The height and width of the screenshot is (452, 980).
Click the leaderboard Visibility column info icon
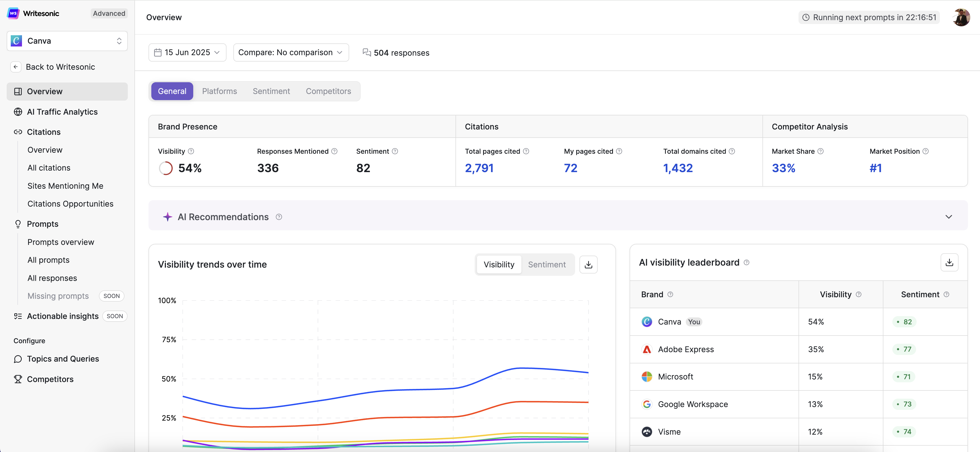859,295
